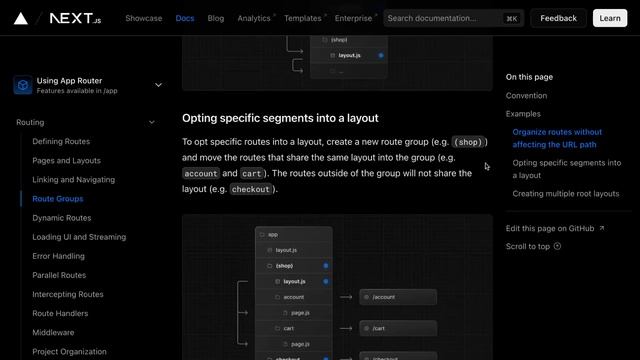Jump to Convention section
The height and width of the screenshot is (360, 640).
(x=526, y=96)
